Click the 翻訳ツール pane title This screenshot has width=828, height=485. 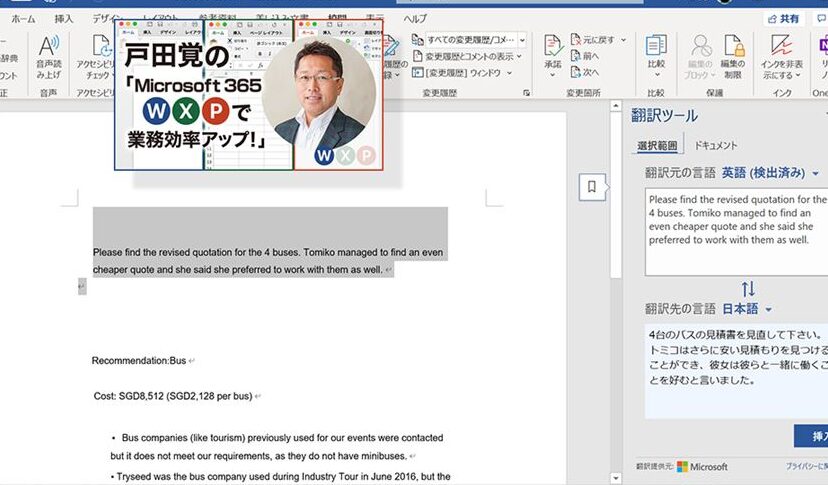click(x=664, y=115)
